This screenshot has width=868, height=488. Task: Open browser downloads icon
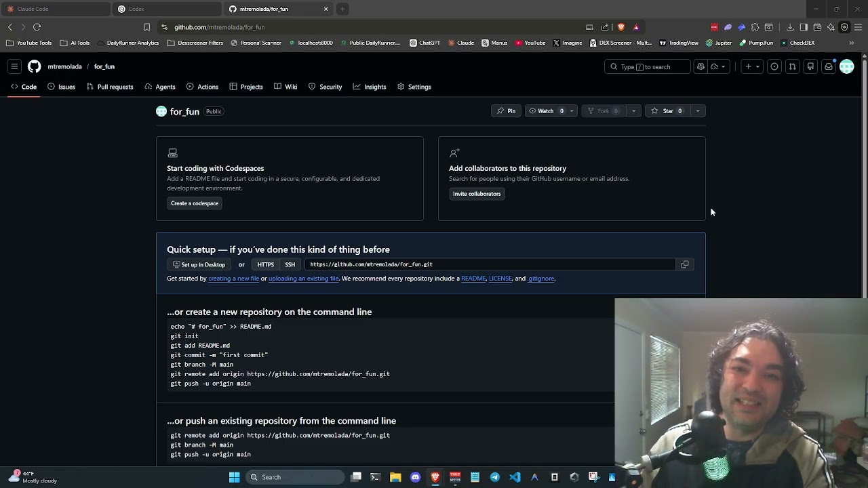(x=790, y=27)
